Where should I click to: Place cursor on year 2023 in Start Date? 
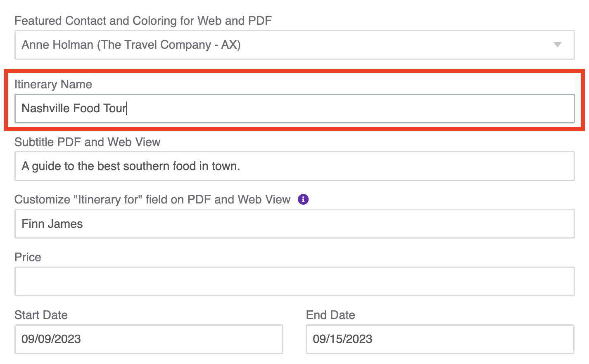(x=68, y=339)
